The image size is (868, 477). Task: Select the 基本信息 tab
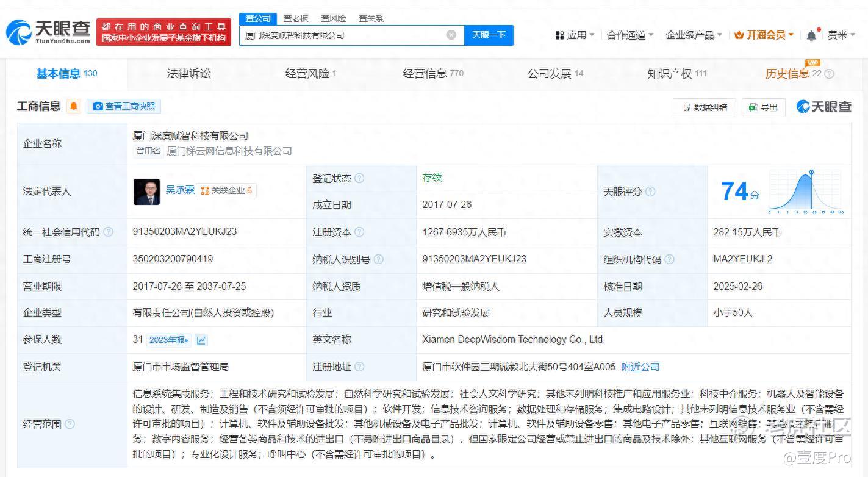pos(67,74)
